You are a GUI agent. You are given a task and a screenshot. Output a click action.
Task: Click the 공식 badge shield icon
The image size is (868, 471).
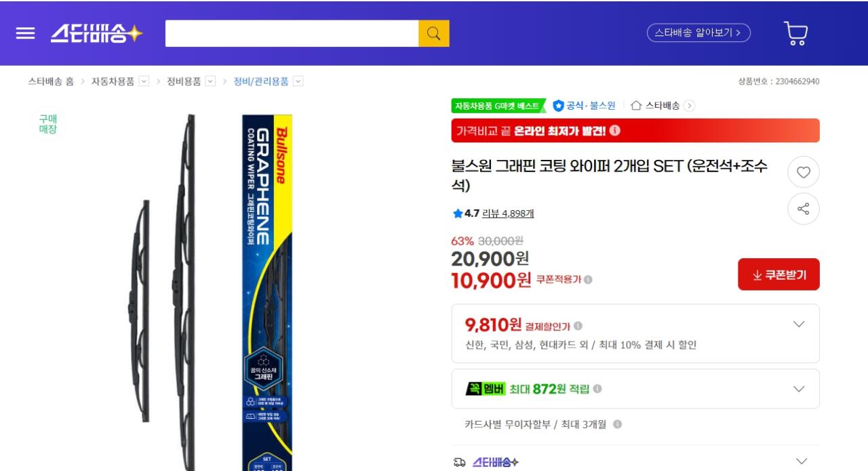pos(559,106)
